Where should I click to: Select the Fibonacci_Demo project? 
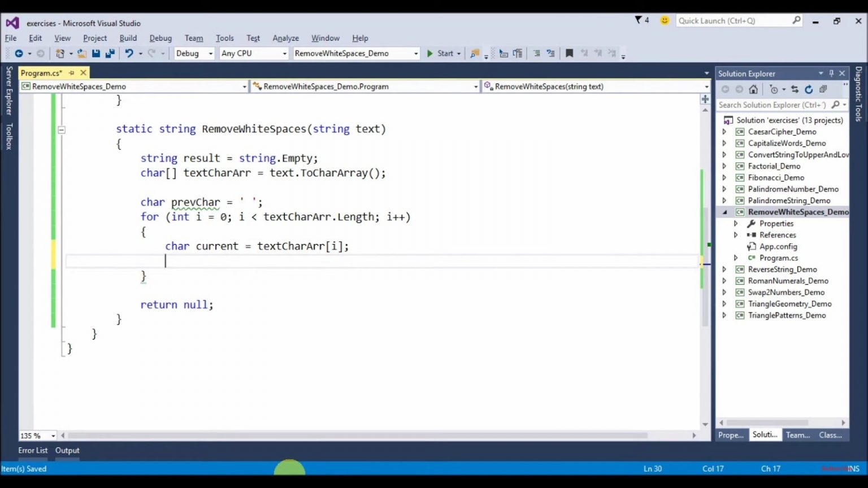775,177
